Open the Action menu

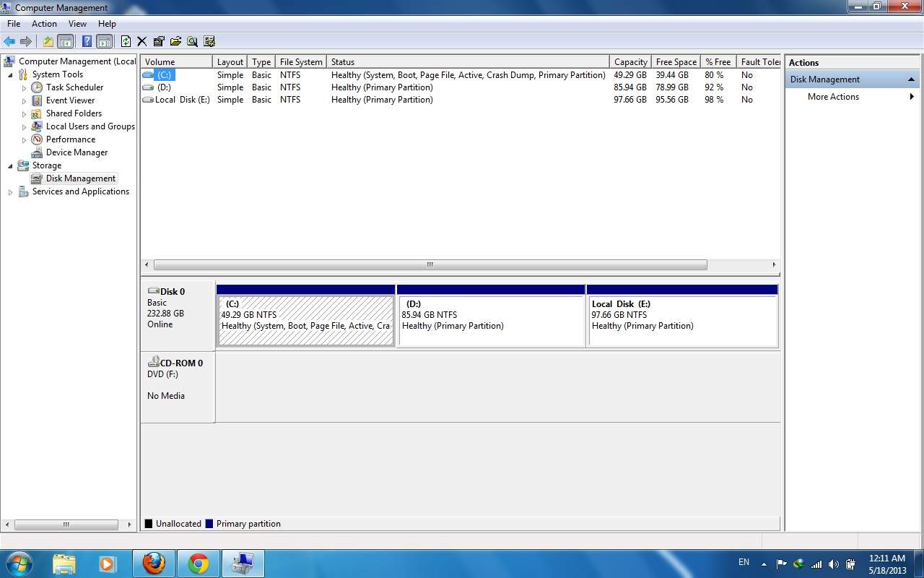point(44,24)
